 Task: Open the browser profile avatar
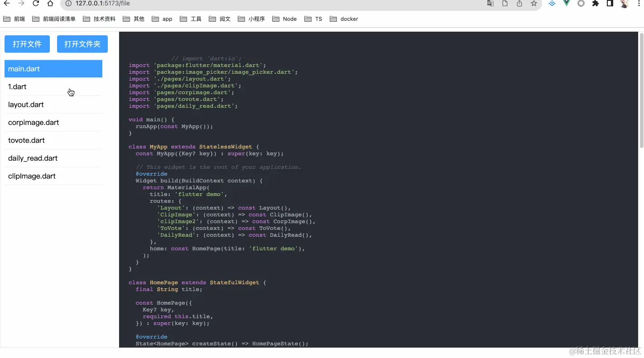(624, 5)
